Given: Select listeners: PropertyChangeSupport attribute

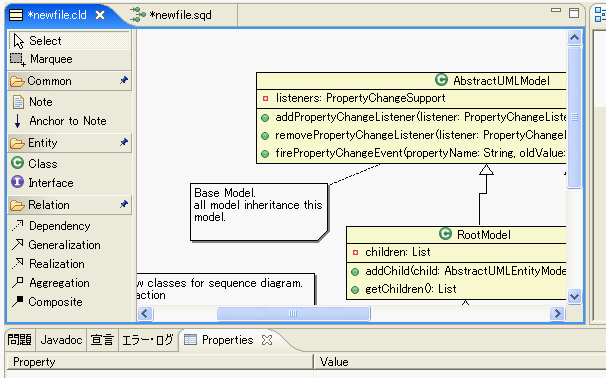Looking at the screenshot, I should (360, 98).
